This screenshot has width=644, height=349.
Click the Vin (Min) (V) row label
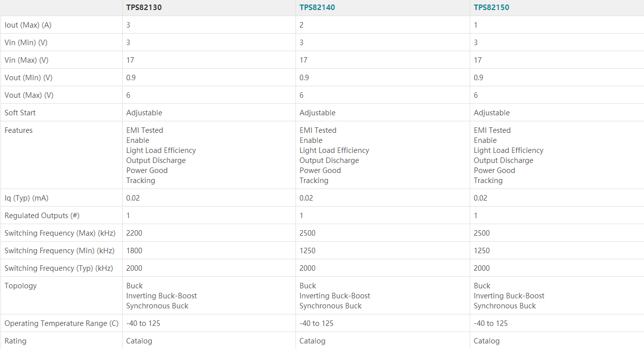point(26,43)
